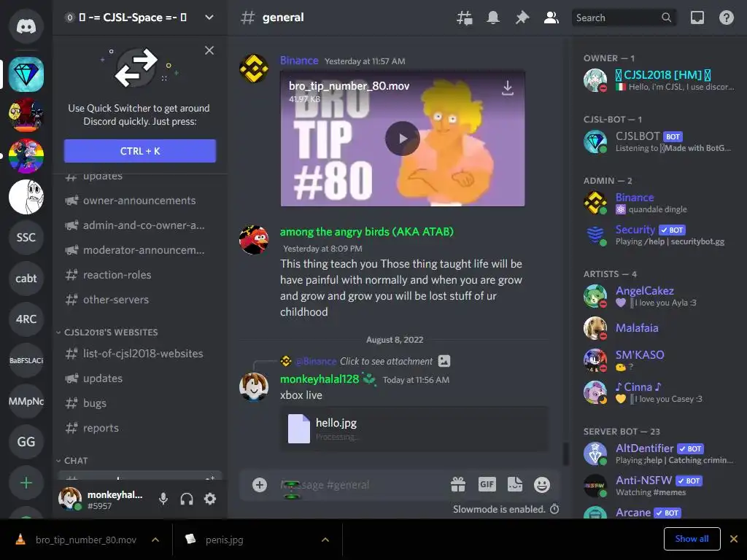Click monkeyhalal128 username in chat

pos(320,379)
